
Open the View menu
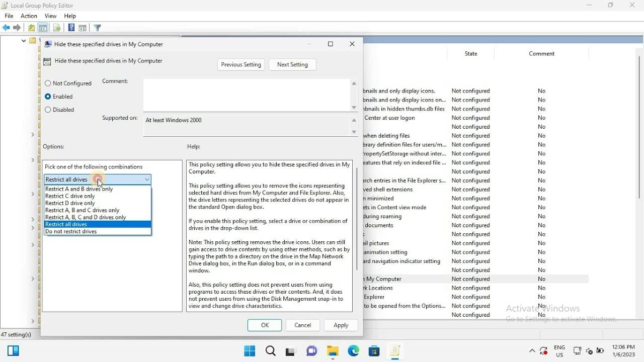point(50,16)
